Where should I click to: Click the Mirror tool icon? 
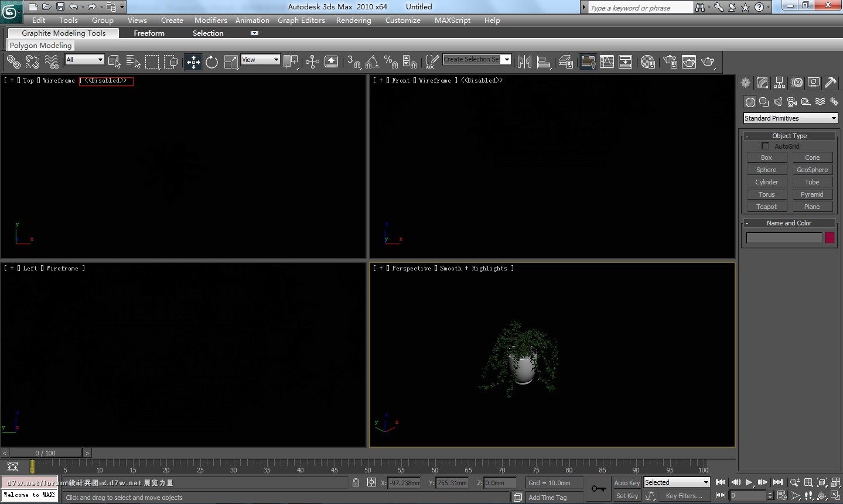(525, 61)
